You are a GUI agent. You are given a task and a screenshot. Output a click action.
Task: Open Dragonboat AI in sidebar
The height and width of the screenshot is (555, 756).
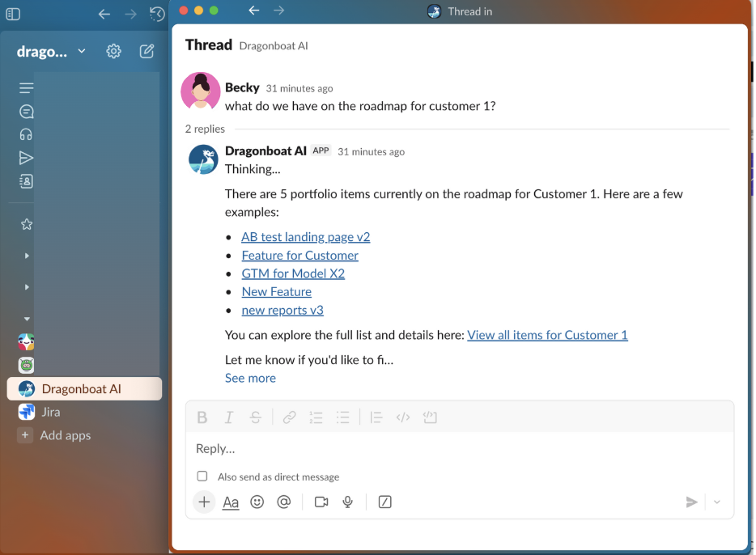[x=81, y=389]
